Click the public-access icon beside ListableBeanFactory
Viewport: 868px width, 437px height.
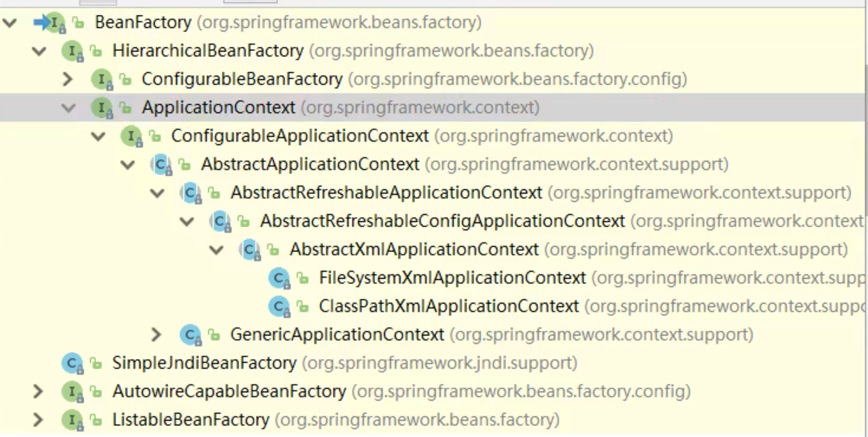coord(97,420)
